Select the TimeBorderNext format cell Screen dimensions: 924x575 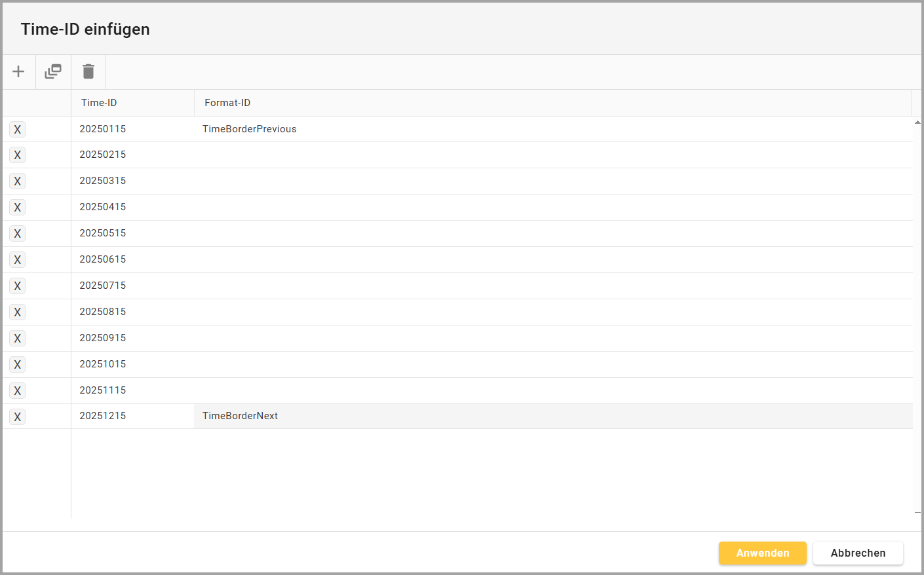[x=241, y=416]
